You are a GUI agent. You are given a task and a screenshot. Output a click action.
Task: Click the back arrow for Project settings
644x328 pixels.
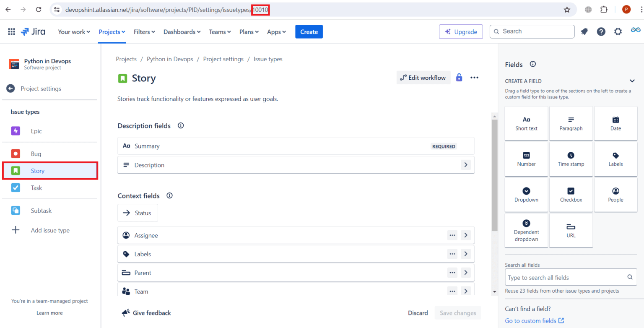click(10, 89)
